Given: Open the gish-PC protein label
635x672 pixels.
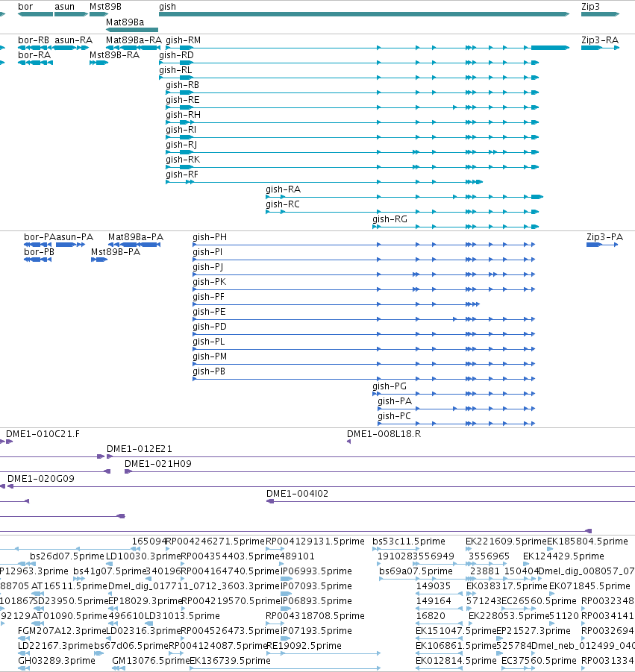Looking at the screenshot, I should point(394,417).
